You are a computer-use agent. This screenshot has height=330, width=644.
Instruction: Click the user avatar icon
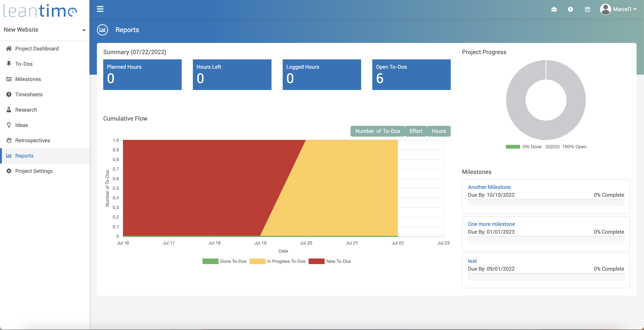click(605, 9)
